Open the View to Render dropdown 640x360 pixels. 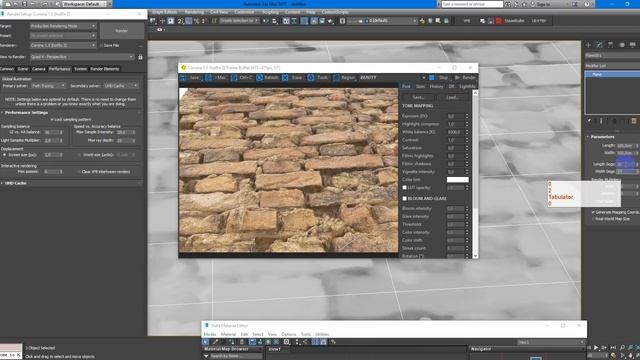tap(82, 57)
